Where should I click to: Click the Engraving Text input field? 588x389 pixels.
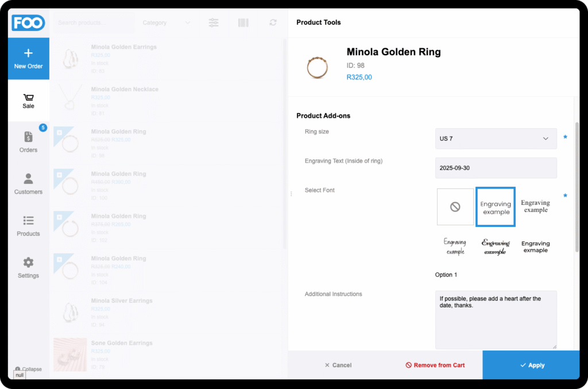point(496,168)
